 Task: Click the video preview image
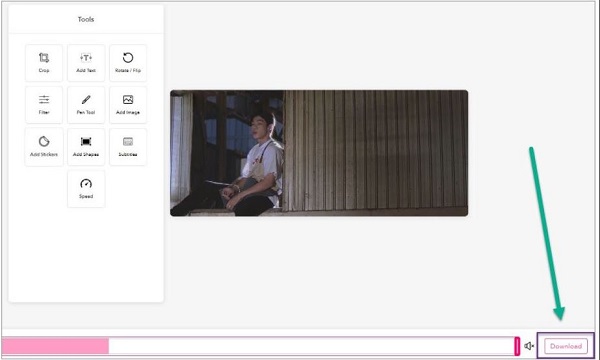[x=319, y=153]
